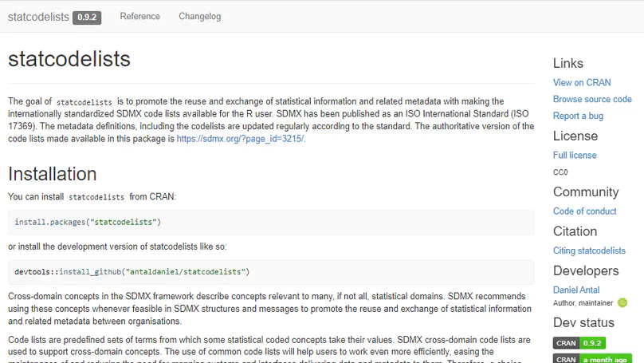644x363 pixels.
Task: Open the View on CRAN link
Action: (582, 83)
